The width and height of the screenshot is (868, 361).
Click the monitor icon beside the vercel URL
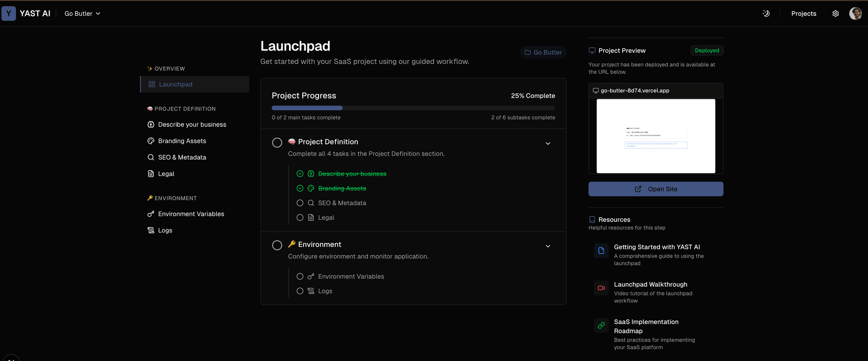tap(595, 90)
